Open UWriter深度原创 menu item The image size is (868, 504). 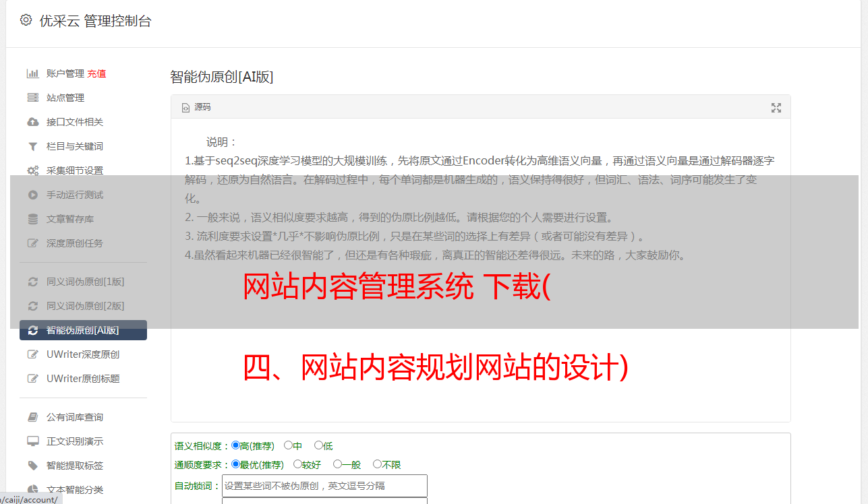[83, 354]
